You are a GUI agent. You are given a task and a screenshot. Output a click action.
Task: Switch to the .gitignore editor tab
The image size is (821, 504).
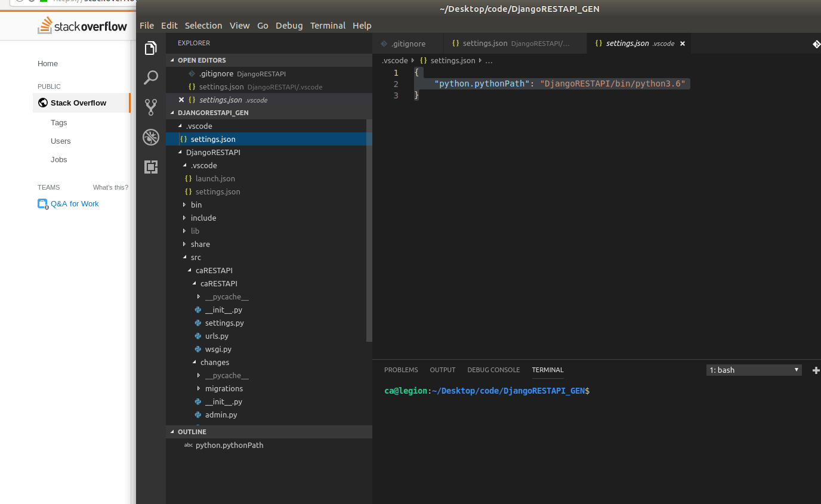point(408,44)
